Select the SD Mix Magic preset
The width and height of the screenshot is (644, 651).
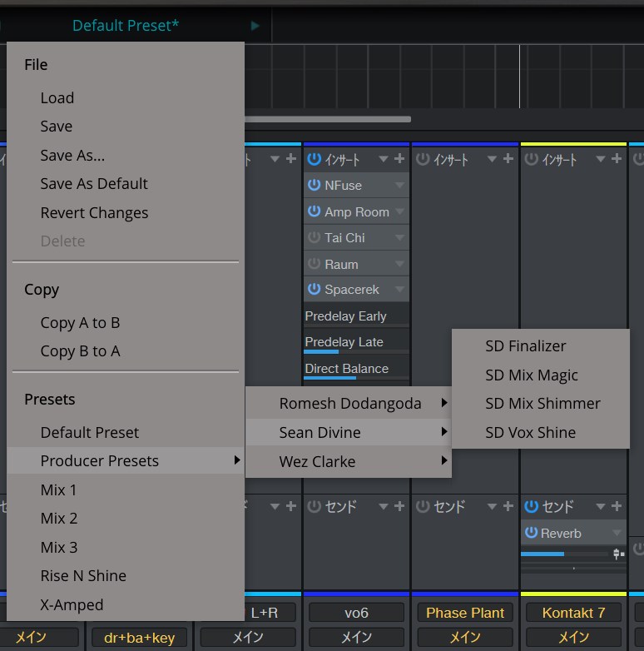click(x=532, y=375)
